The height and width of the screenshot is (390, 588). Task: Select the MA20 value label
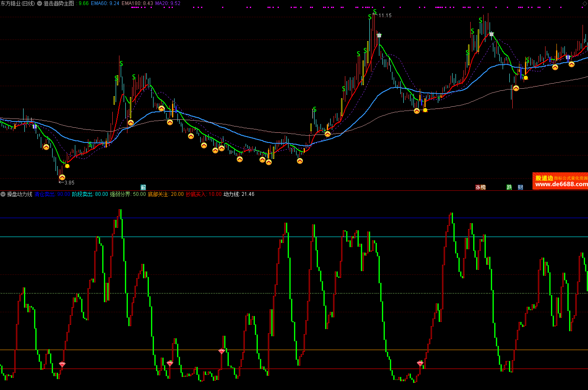[167, 3]
